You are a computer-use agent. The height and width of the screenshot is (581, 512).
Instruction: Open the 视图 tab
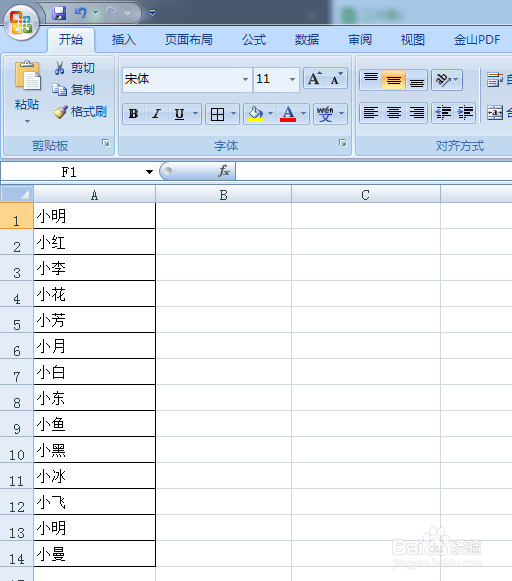pos(413,39)
